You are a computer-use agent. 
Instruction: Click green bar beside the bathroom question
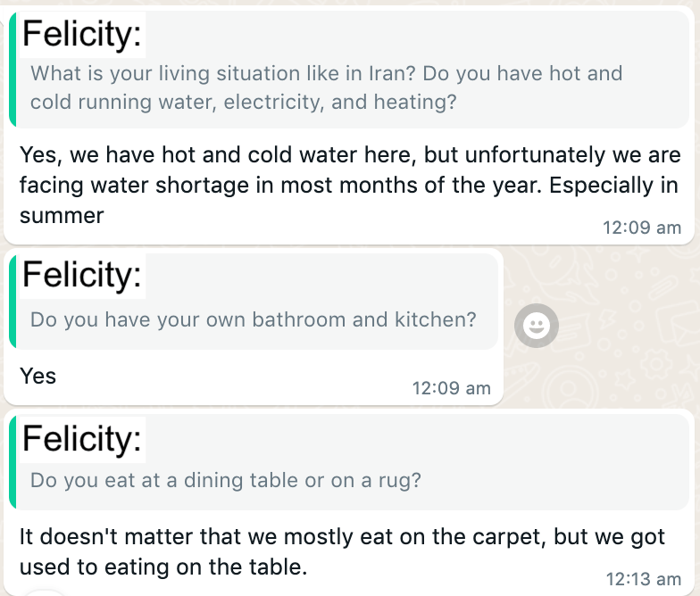pyautogui.click(x=12, y=303)
